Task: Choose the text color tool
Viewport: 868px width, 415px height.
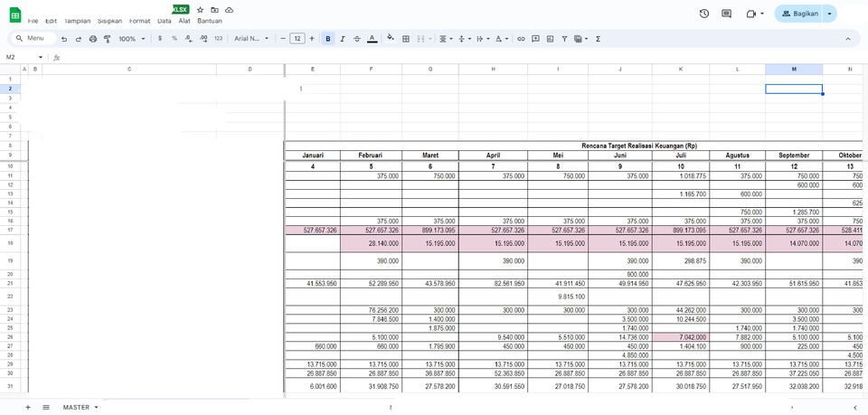Action: point(372,39)
